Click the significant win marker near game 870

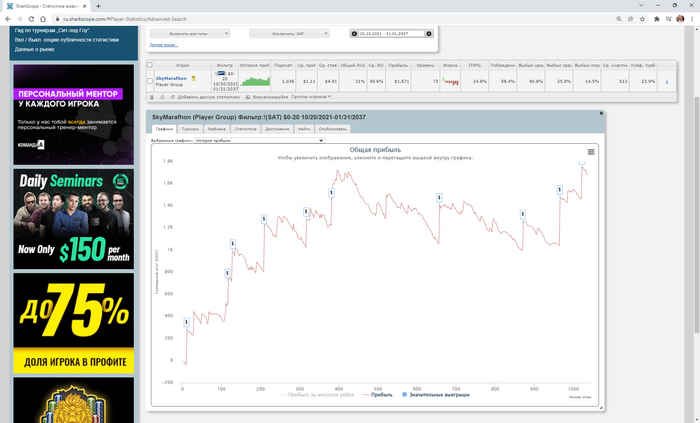point(523,215)
